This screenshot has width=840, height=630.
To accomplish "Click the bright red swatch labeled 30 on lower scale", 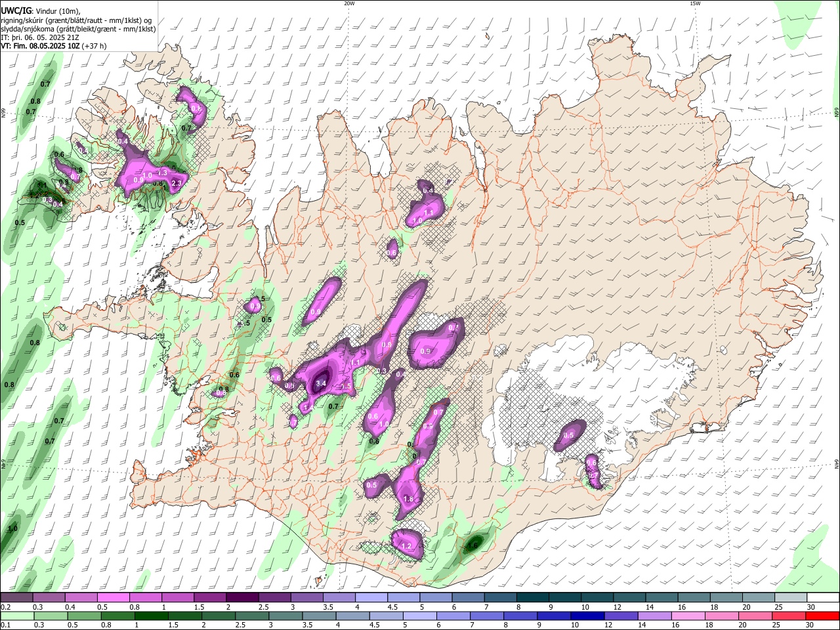I will 822,616.
